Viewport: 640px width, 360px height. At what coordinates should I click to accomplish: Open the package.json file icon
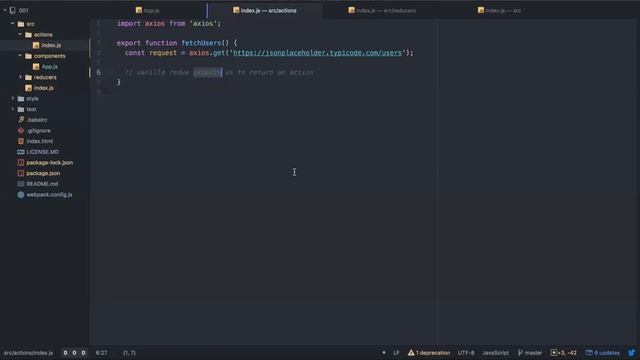click(x=21, y=173)
